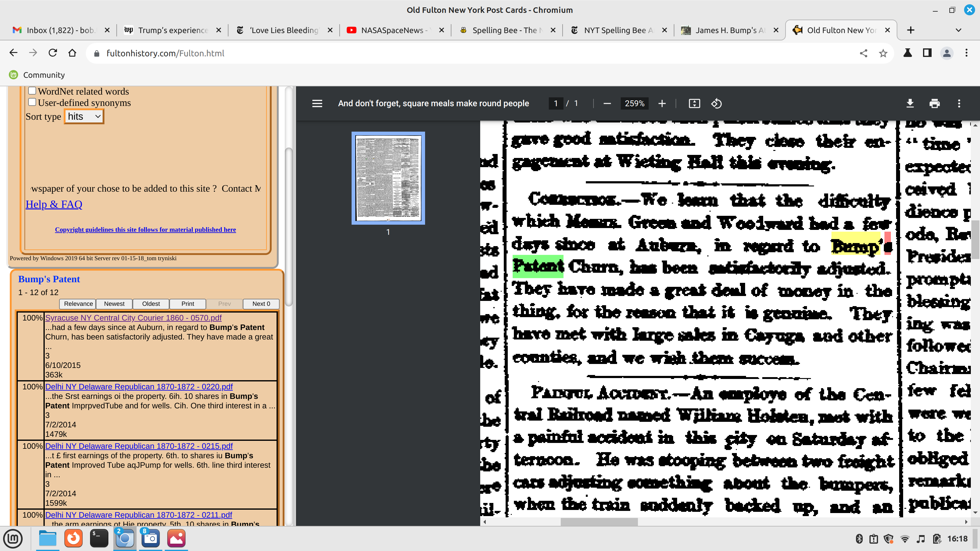
Task: Click the address bar URL
Action: pos(165,53)
